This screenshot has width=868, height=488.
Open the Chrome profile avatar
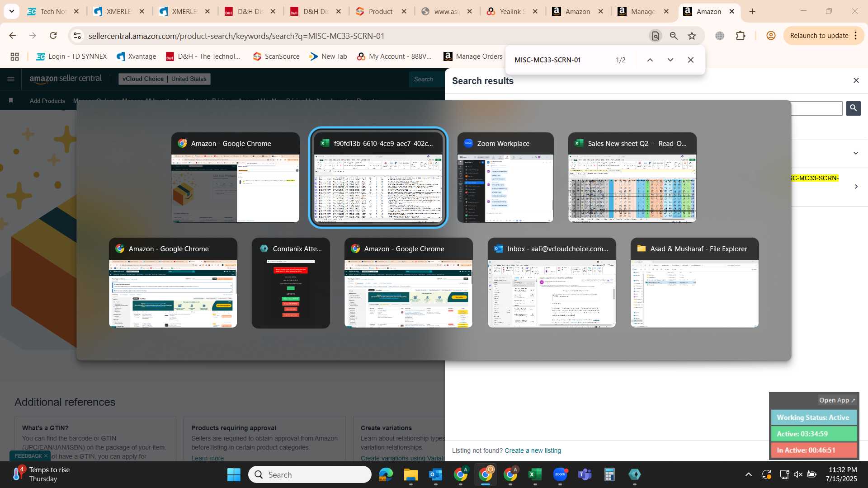(x=771, y=36)
